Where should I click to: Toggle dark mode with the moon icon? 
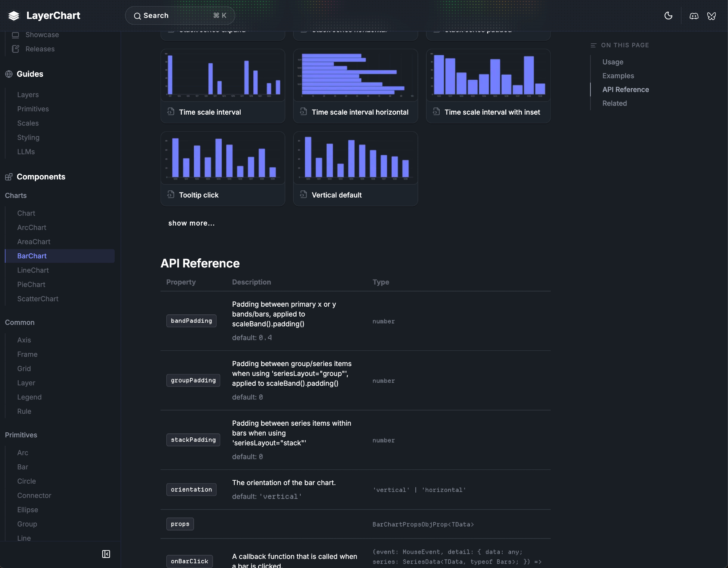coord(668,16)
